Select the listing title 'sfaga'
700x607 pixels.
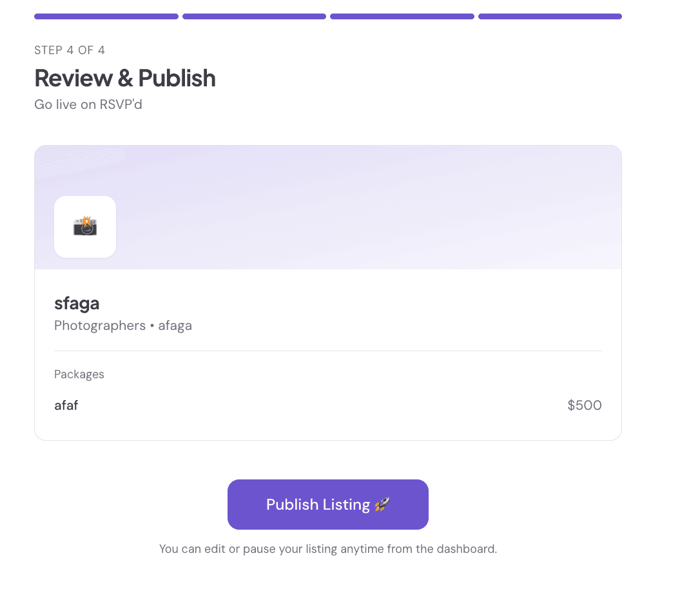(x=77, y=303)
